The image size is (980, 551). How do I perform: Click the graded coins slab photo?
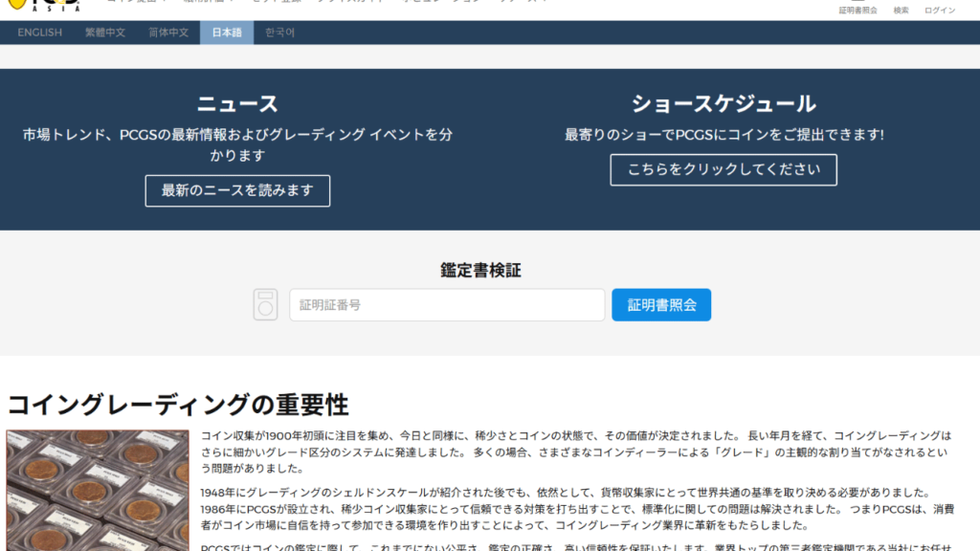(x=98, y=491)
